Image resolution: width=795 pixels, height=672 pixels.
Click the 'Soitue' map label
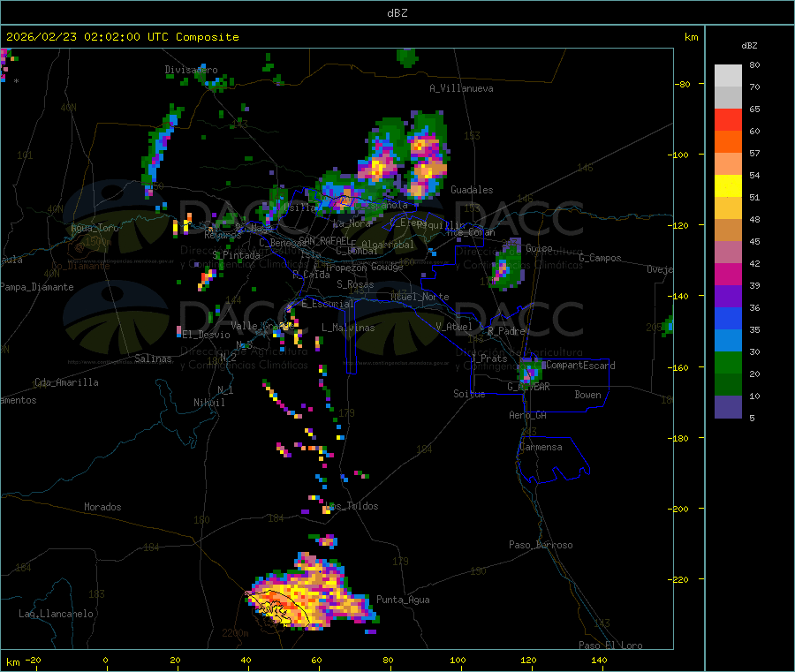[x=469, y=393]
